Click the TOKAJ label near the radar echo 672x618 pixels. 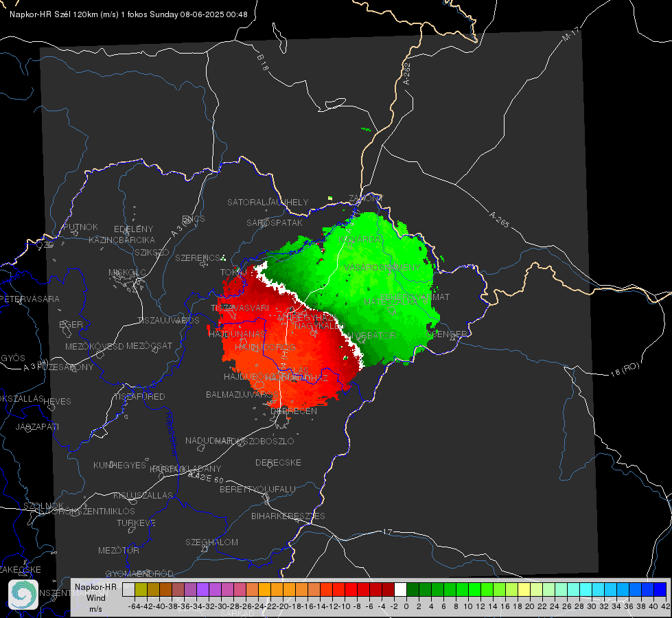pyautogui.click(x=233, y=273)
